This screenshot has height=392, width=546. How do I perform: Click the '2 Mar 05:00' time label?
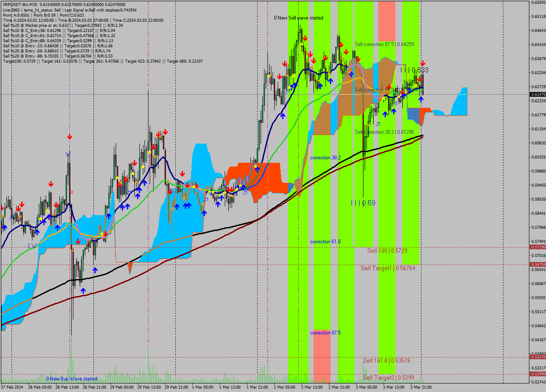click(x=285, y=387)
